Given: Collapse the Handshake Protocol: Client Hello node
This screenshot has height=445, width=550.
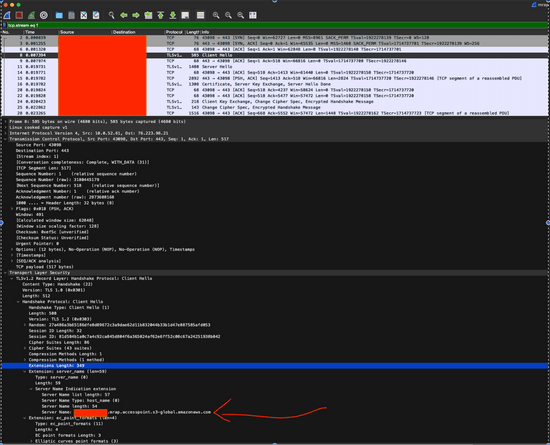Looking at the screenshot, I should [x=18, y=302].
